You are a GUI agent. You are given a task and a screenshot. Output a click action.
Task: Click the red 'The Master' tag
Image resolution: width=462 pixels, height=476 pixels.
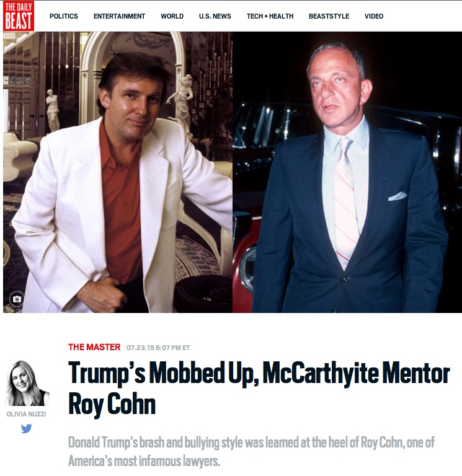pos(94,347)
